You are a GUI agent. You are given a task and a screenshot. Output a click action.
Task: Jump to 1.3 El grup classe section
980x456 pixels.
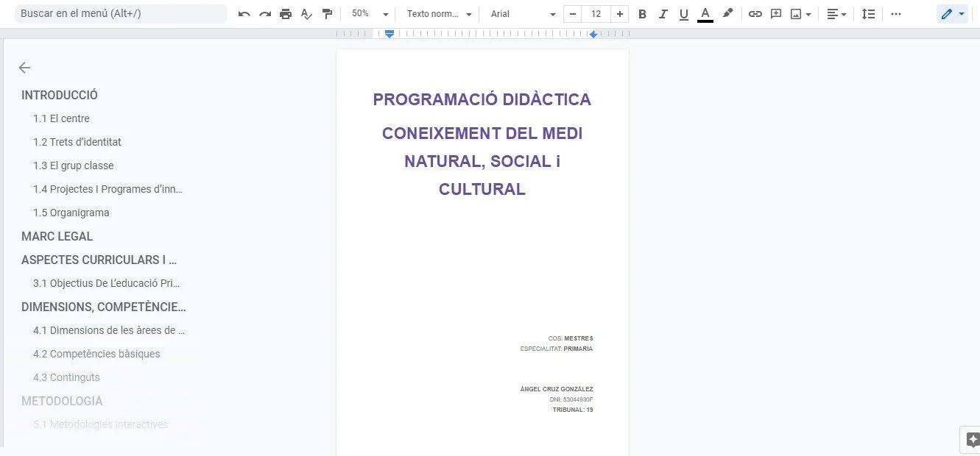click(x=74, y=165)
